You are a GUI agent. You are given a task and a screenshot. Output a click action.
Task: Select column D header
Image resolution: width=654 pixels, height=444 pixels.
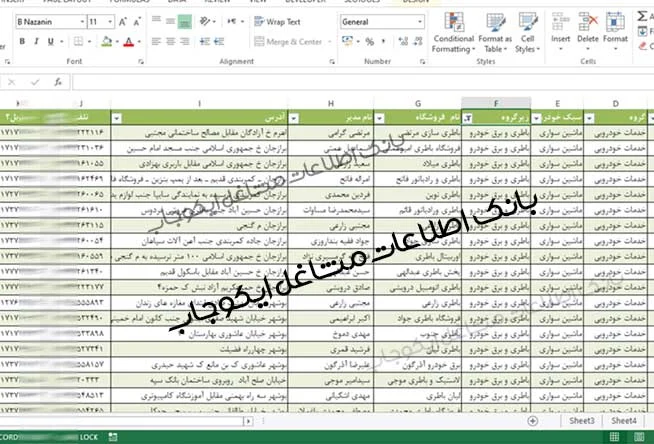click(x=616, y=103)
